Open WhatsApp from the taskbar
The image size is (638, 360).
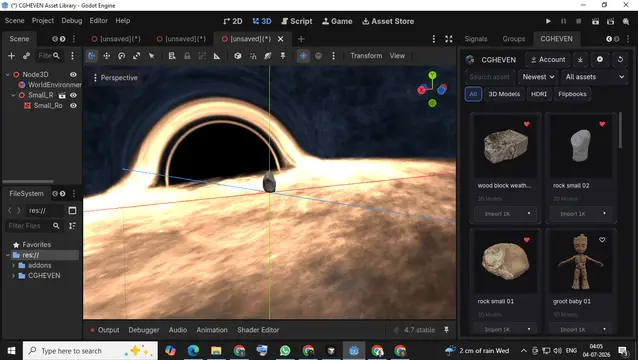[x=285, y=350]
